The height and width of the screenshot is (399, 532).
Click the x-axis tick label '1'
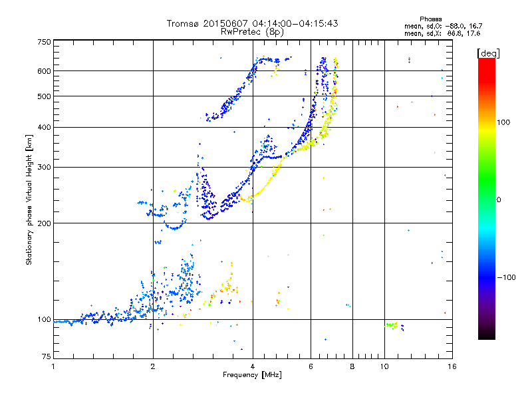pos(53,366)
